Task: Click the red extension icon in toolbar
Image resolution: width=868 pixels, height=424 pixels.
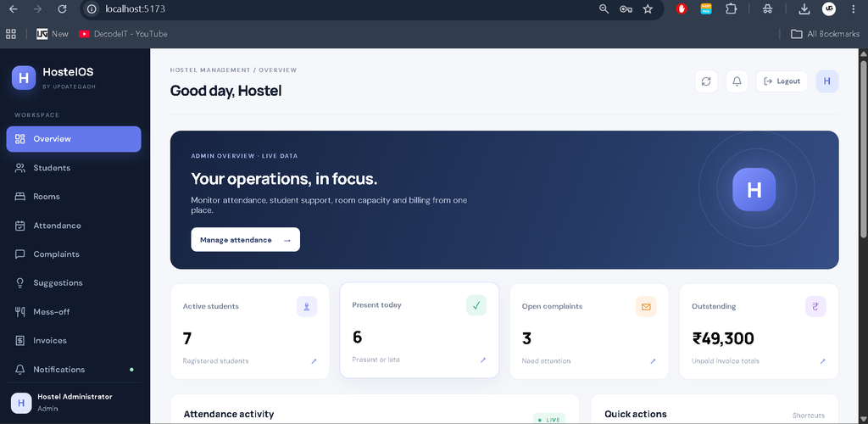Action: coord(682,8)
